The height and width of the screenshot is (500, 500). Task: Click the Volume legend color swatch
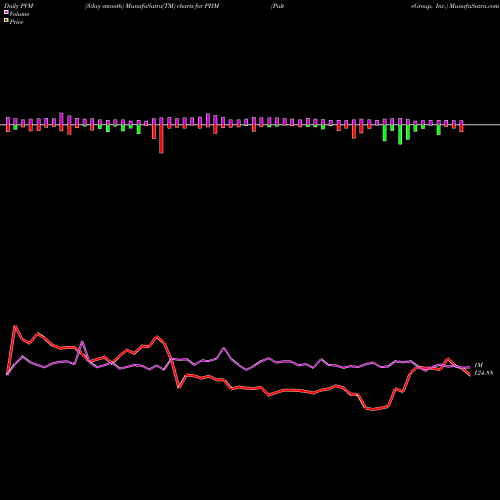[6, 12]
